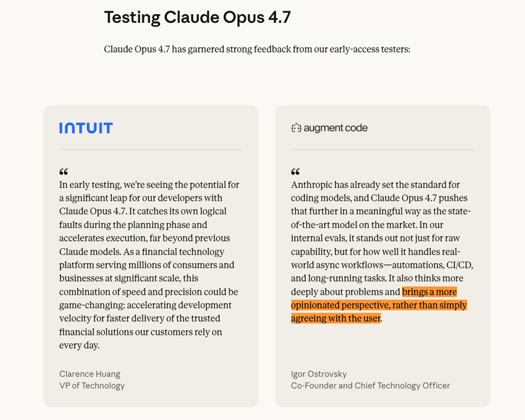Select the name Igor Ostrovsky
Screen dimensions: 525x420
coord(319,374)
